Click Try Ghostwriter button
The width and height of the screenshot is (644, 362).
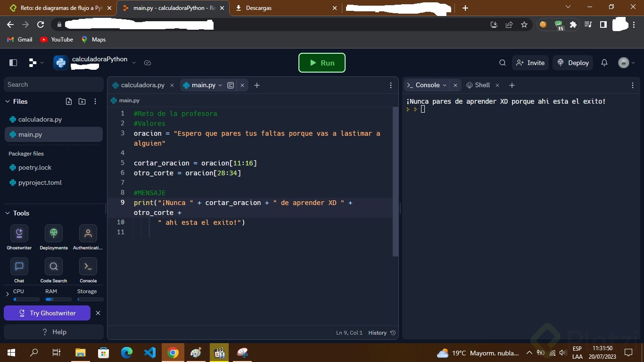pos(47,313)
